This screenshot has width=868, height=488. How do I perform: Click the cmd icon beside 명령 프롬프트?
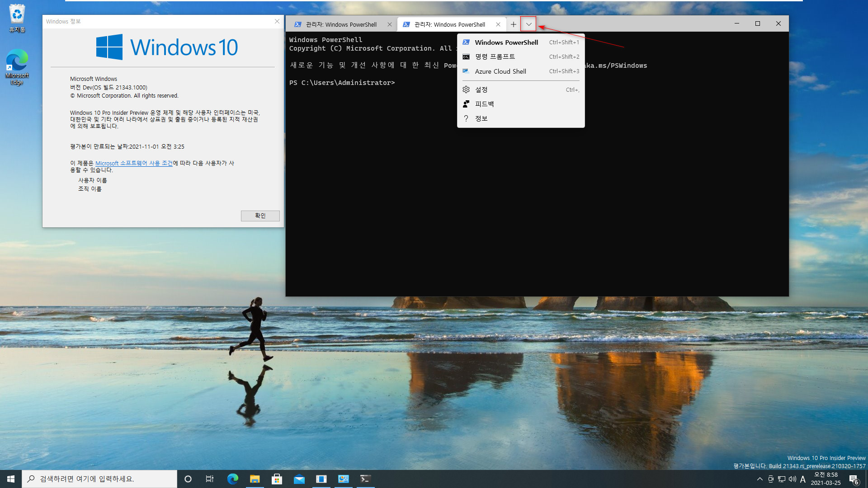(x=466, y=57)
